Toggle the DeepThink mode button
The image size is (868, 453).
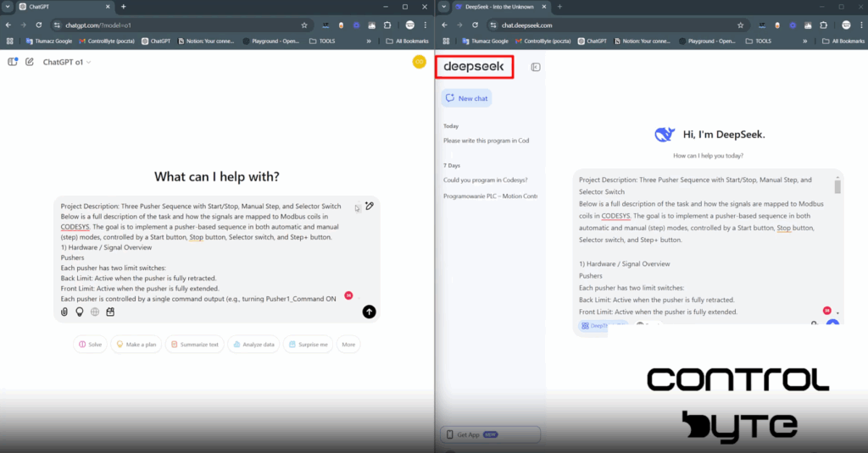click(x=593, y=325)
